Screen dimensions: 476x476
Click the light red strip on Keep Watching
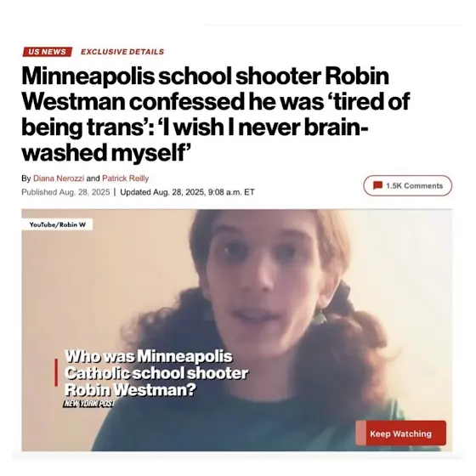coord(361,433)
